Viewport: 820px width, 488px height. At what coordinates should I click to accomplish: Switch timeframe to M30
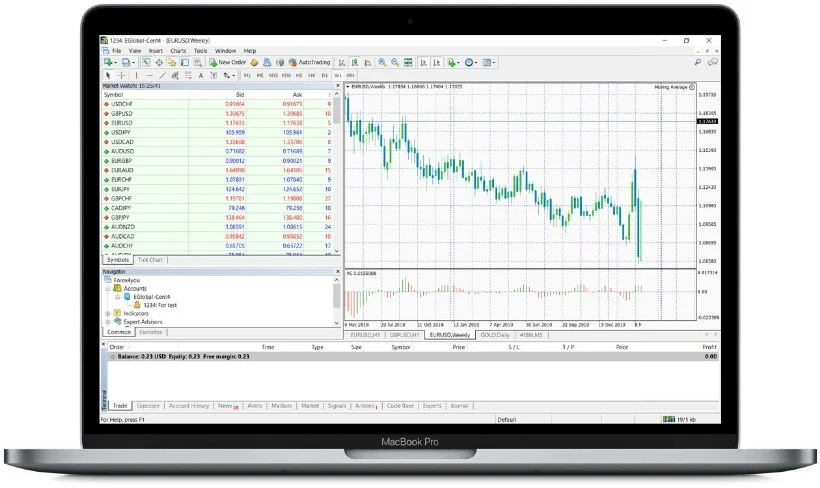pos(286,75)
